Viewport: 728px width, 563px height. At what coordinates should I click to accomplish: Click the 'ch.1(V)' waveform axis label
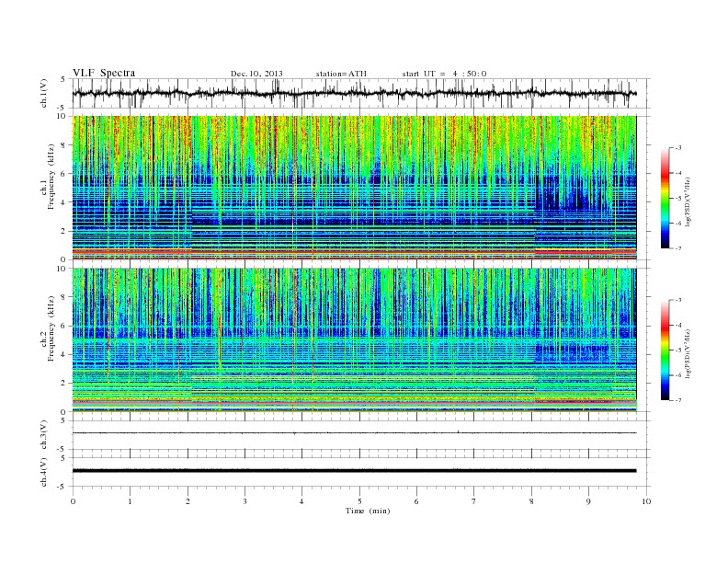tap(44, 93)
